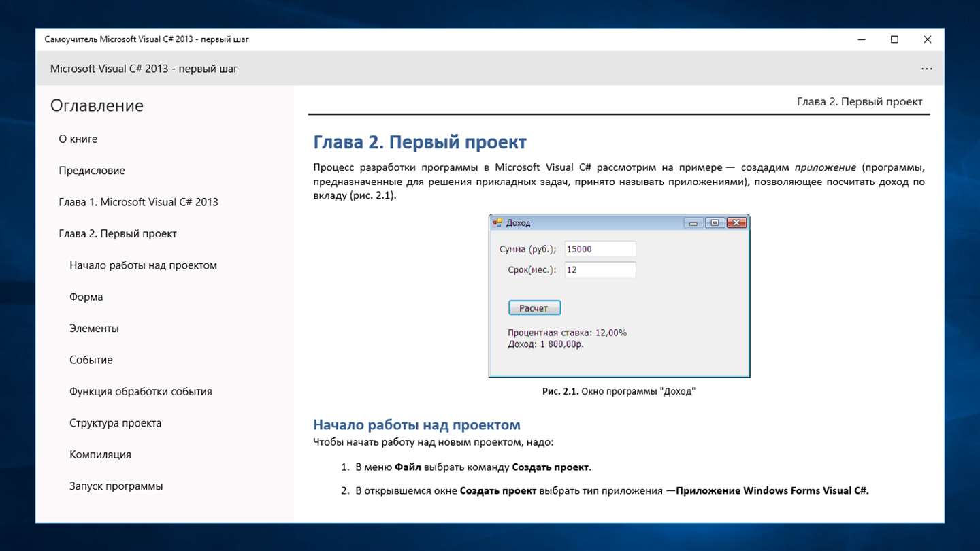Select 'Глава 2. Первый проект' in sidebar
The height and width of the screenshot is (551, 980).
click(x=118, y=234)
